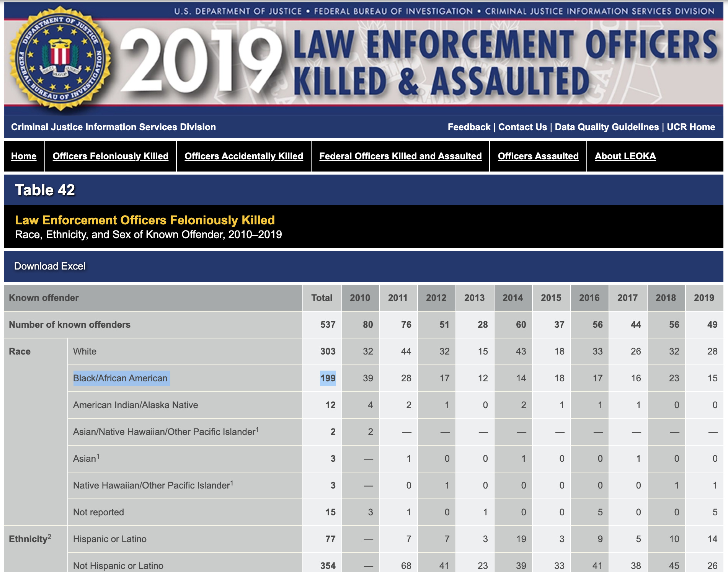Screen dimensions: 728x572
Task: Click the Total column header
Action: (x=322, y=298)
